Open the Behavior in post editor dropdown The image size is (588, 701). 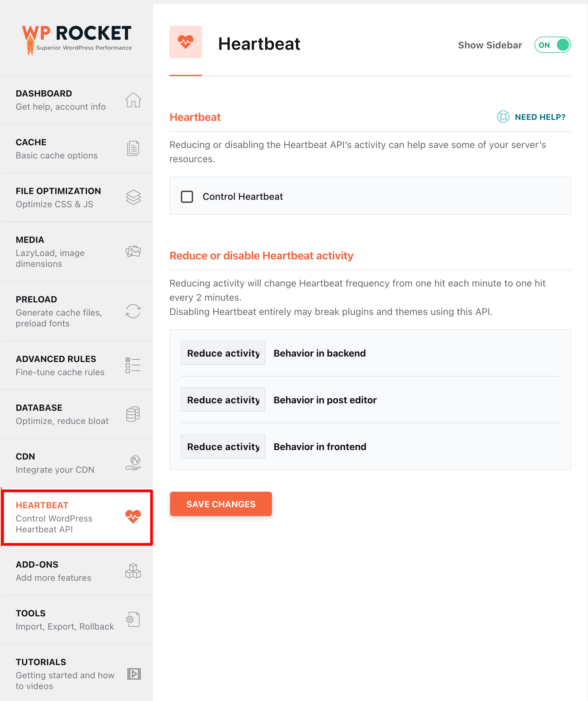223,400
